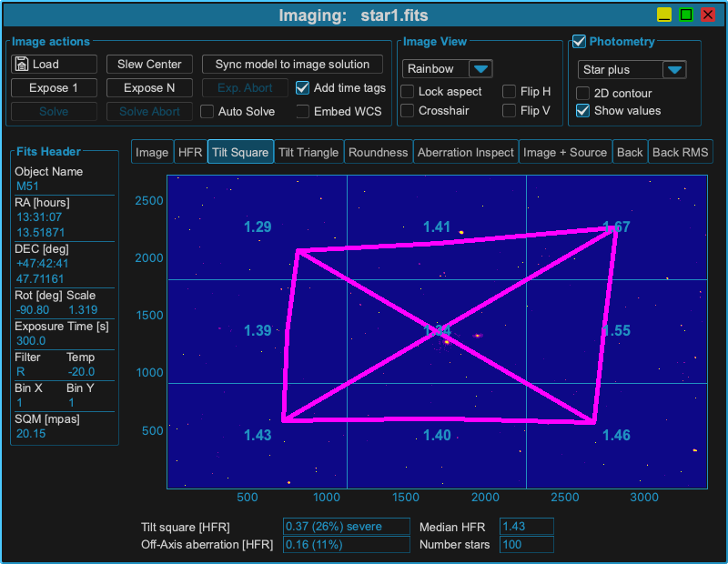728x564 pixels.
Task: Click the exposure time value 300.0
Action: click(x=31, y=341)
